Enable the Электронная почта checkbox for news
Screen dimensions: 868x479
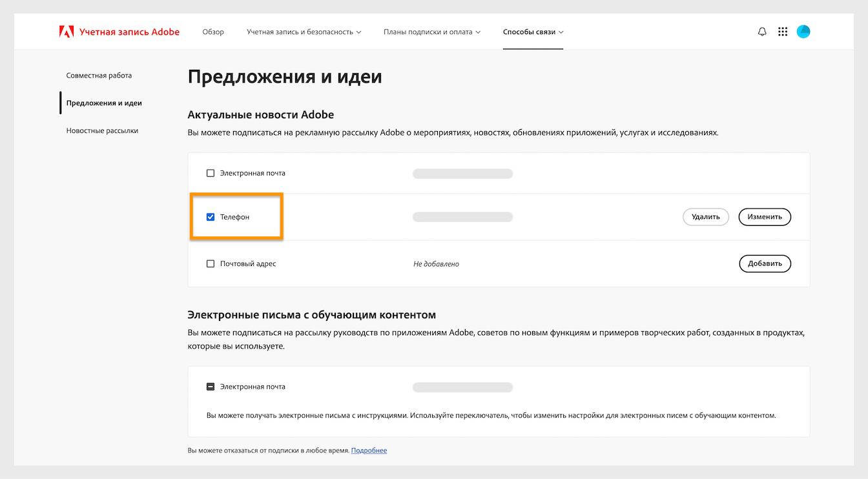tap(210, 172)
